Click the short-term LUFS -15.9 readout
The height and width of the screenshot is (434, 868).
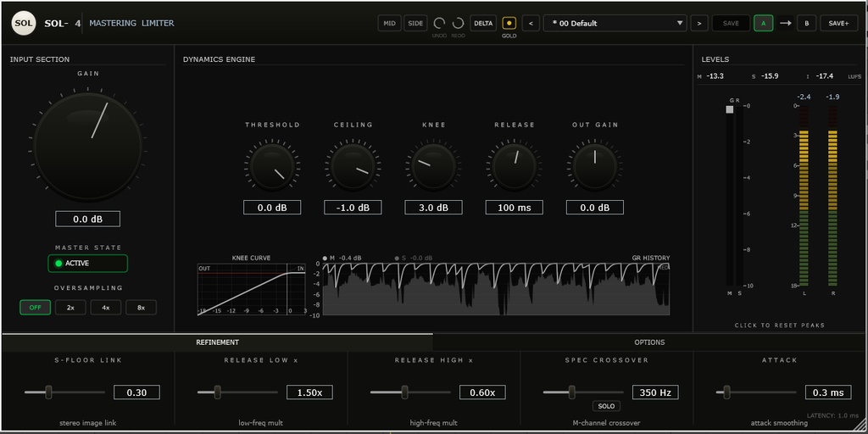point(770,76)
